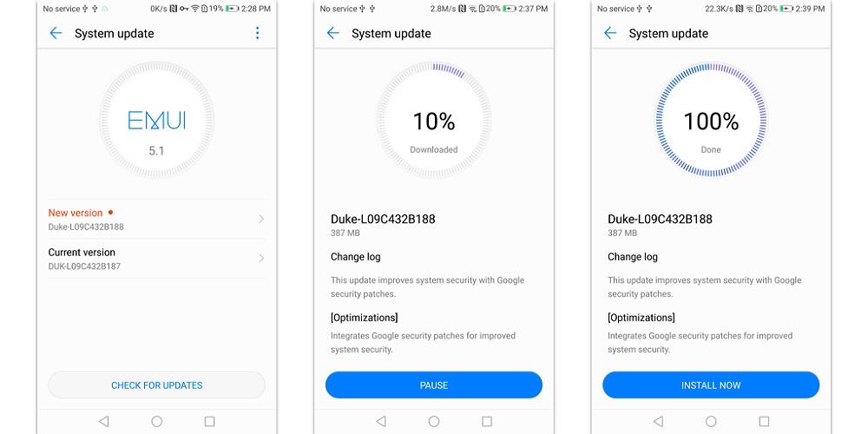Open three-dot overflow menu in first screen
Viewport: 868px width, 434px height.
(x=257, y=33)
